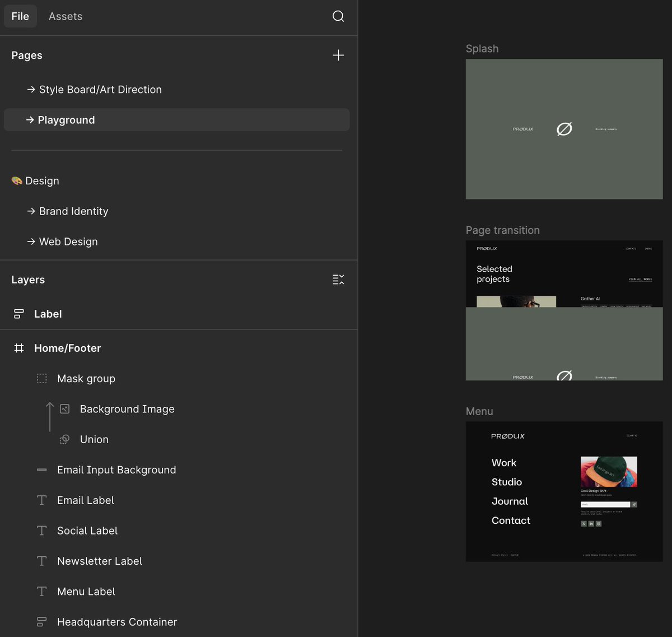Screen dimensions: 672x637
Task: Click the Background Image layer icon
Action: coord(64,408)
